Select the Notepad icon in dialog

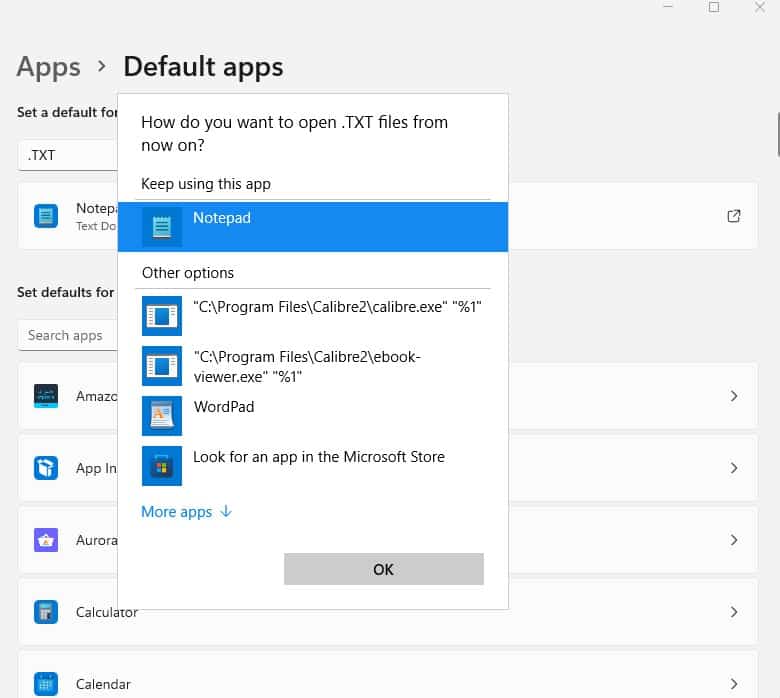[x=162, y=227]
